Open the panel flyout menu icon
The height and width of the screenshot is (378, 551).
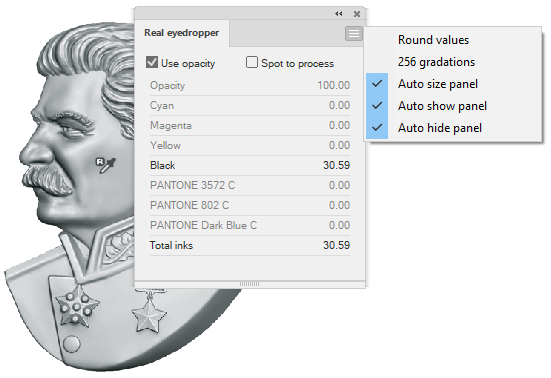[x=354, y=34]
